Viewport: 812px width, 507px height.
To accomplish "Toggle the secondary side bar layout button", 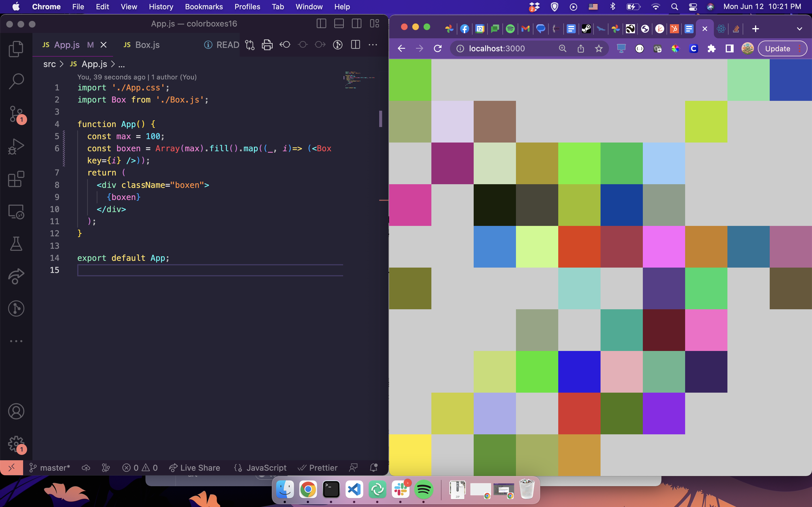I will click(x=356, y=24).
